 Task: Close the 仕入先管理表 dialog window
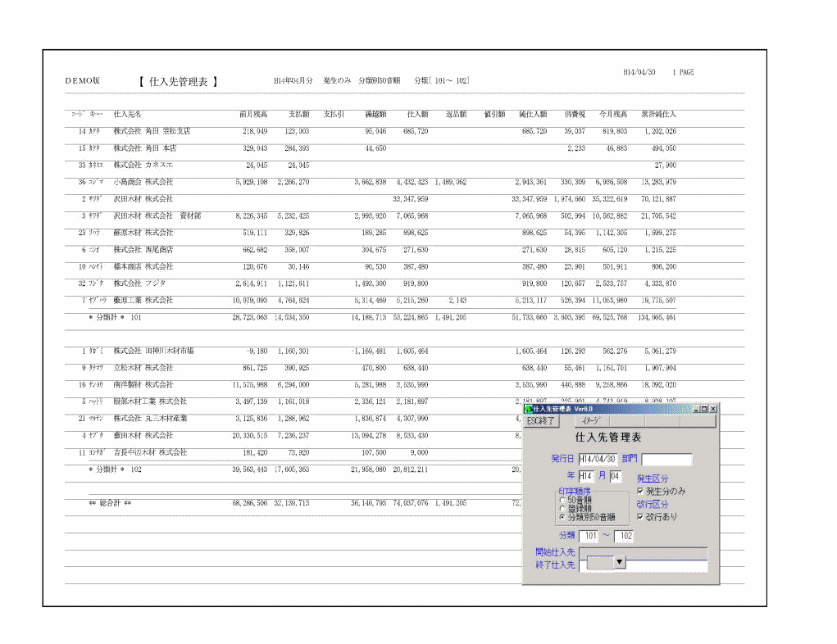pos(713,409)
